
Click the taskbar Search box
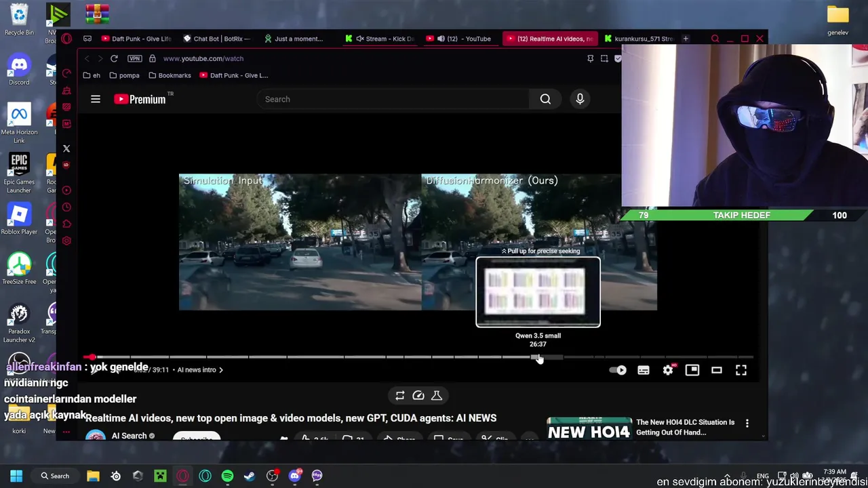(x=54, y=476)
